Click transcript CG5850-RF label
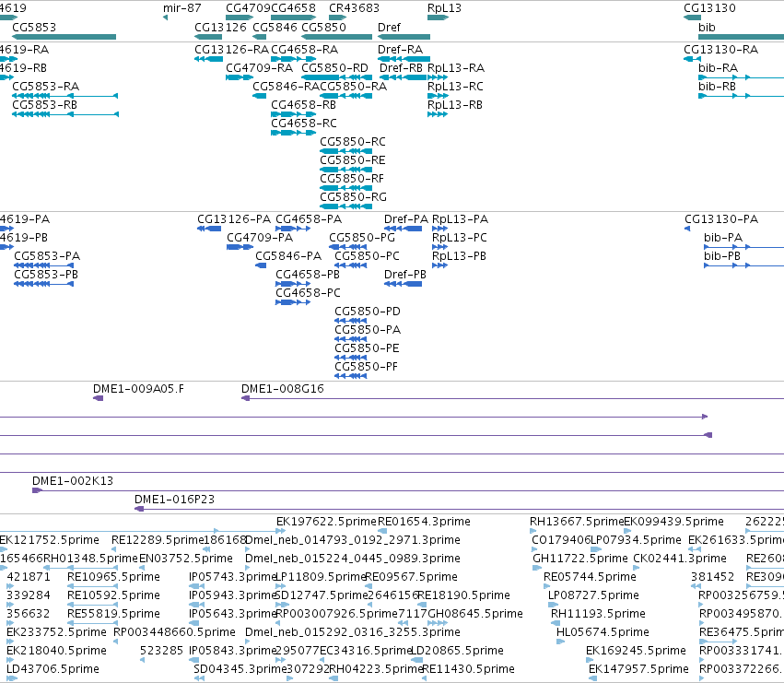This screenshot has width=784, height=683. [352, 179]
